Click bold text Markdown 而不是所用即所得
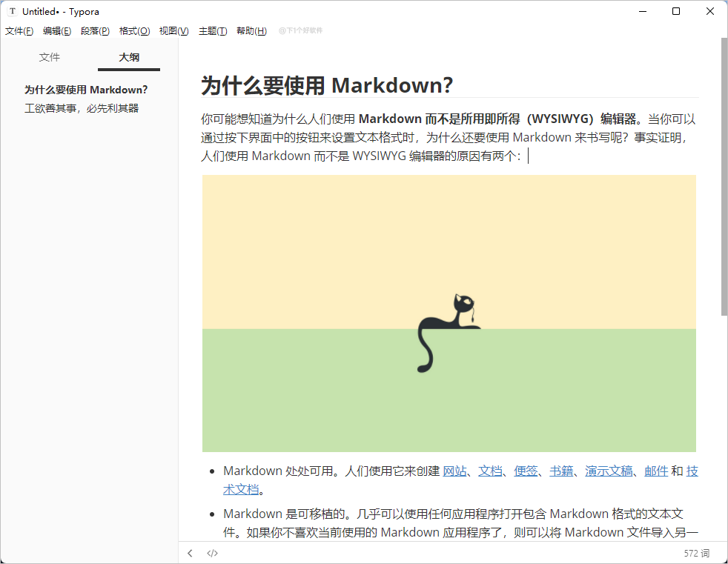 click(x=439, y=119)
